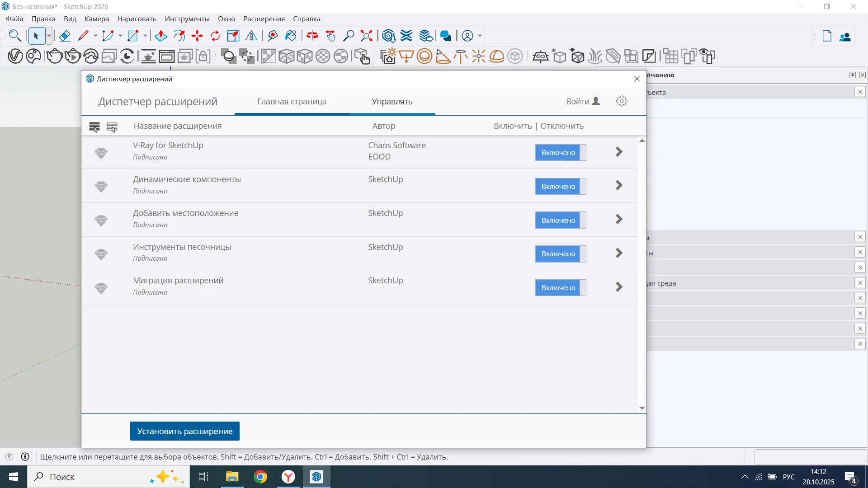Activate the Flip mirror tool
This screenshot has height=488, width=868.
pos(251,36)
